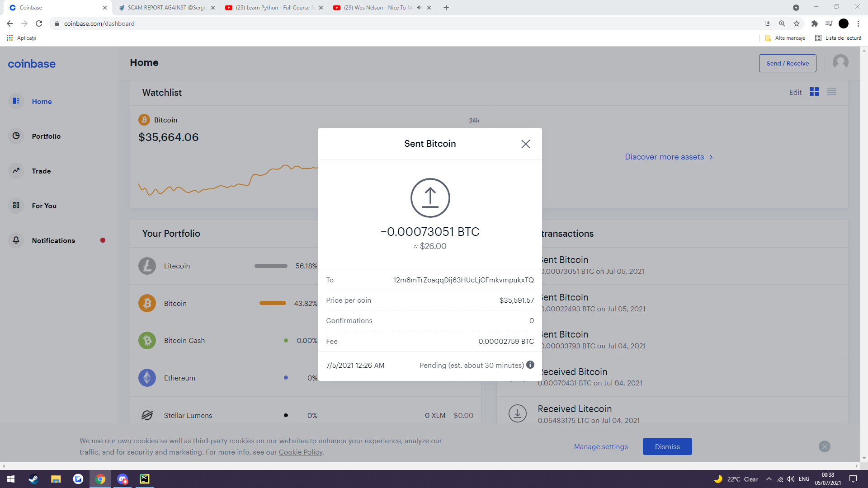The height and width of the screenshot is (488, 868).
Task: Open File Explorer from the taskbar
Action: 56,479
